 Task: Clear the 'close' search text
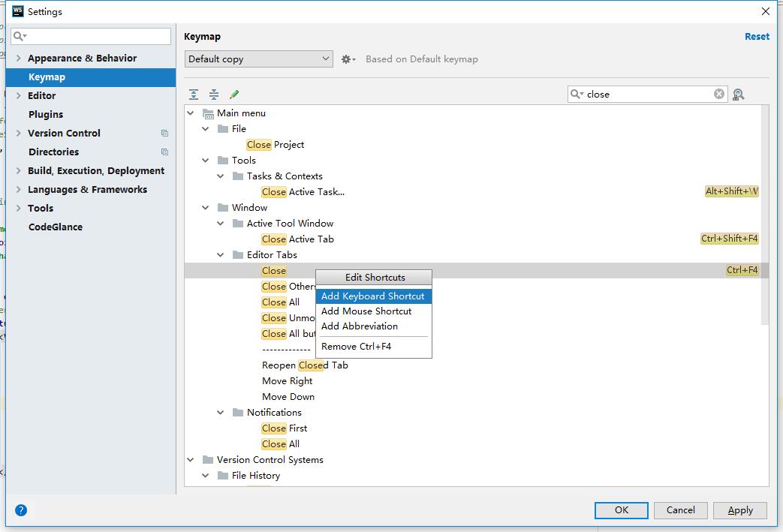[x=718, y=94]
